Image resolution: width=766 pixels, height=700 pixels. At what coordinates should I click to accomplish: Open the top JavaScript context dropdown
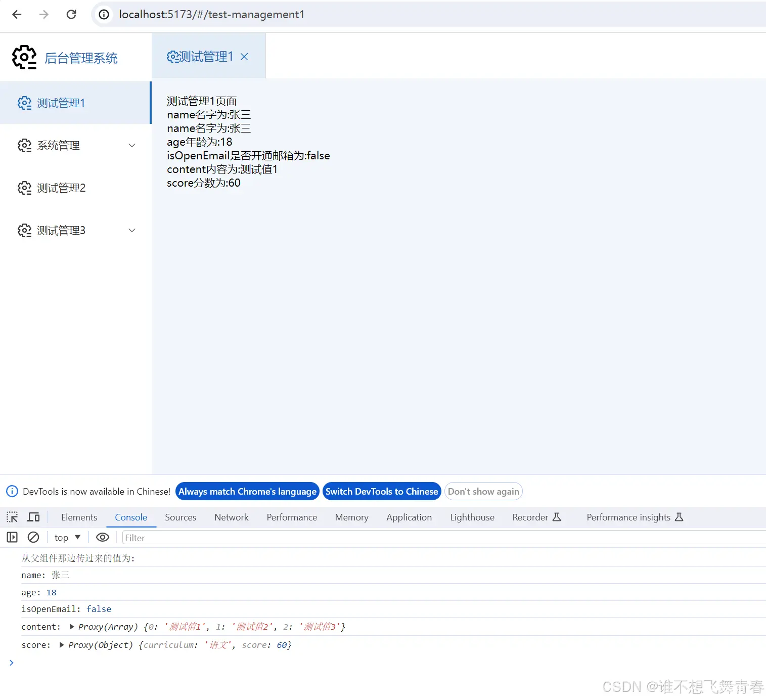(x=68, y=537)
